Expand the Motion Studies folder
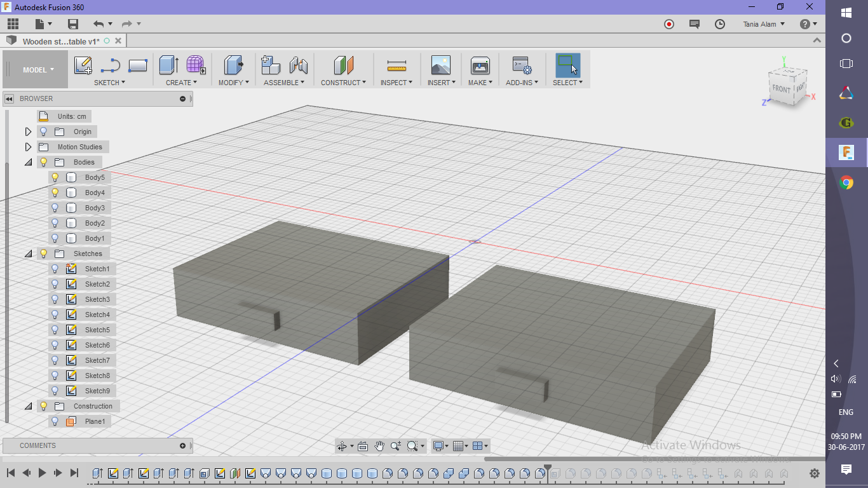Screen dimensions: 868x488 point(28,147)
